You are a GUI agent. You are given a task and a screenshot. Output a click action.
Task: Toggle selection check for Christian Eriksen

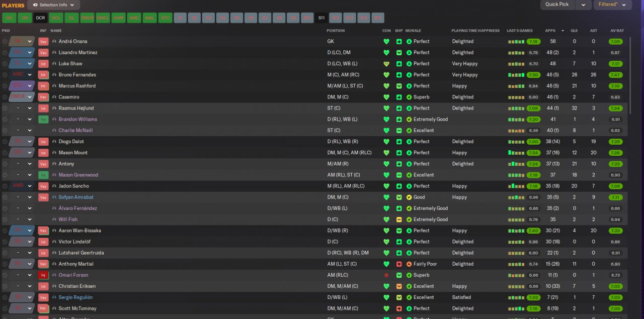pyautogui.click(x=5, y=286)
